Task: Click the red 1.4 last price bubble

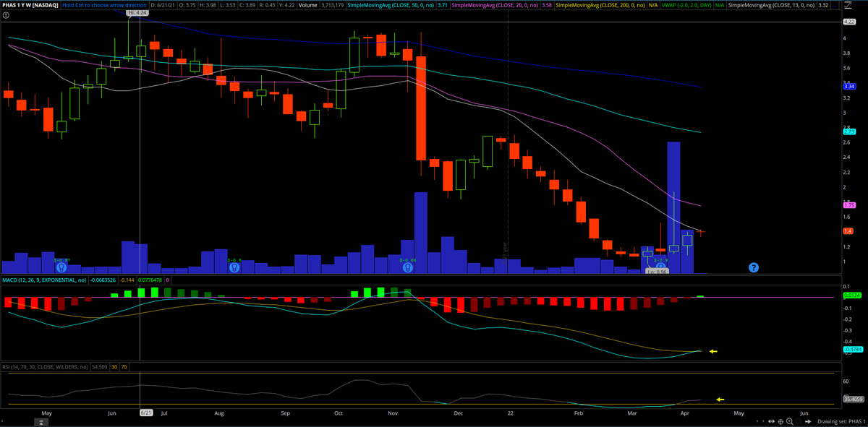Action: click(848, 230)
